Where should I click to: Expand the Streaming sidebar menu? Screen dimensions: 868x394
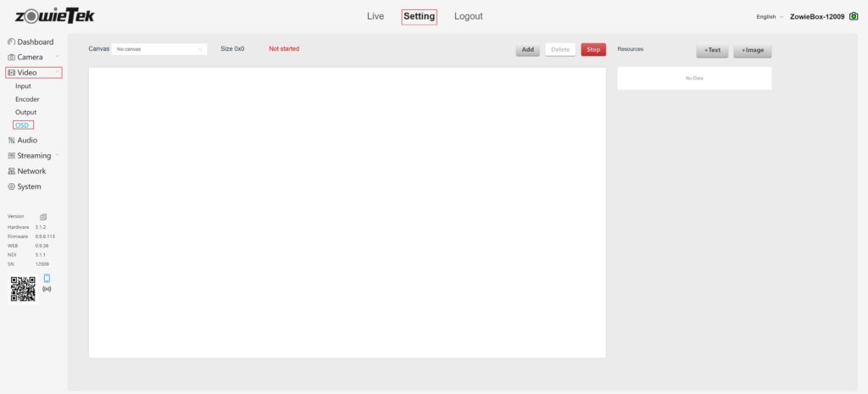tap(34, 156)
